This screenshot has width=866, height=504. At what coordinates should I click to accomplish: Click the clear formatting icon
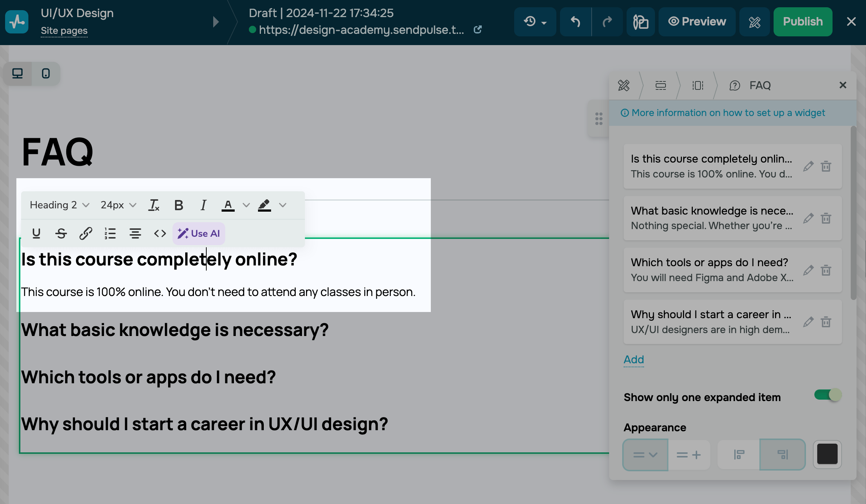[154, 205]
